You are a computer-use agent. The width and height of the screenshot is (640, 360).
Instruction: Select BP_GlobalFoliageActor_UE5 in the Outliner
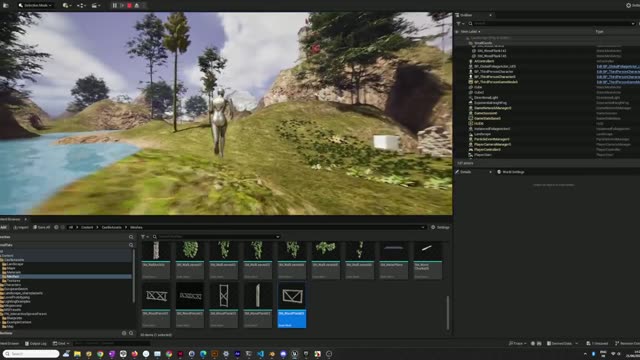[x=495, y=66]
